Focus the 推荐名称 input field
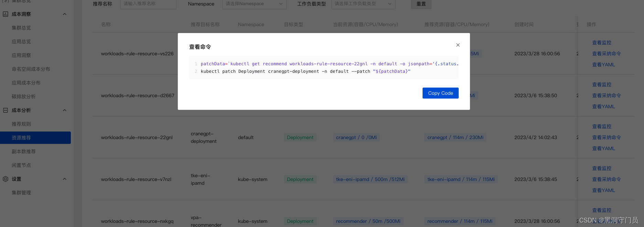This screenshot has height=227, width=644. [148, 4]
